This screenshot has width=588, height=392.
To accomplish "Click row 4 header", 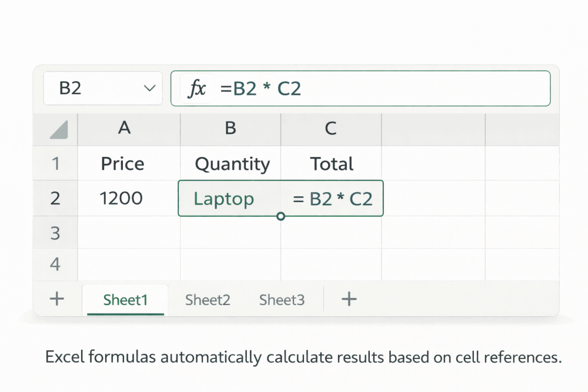I will click(x=55, y=264).
